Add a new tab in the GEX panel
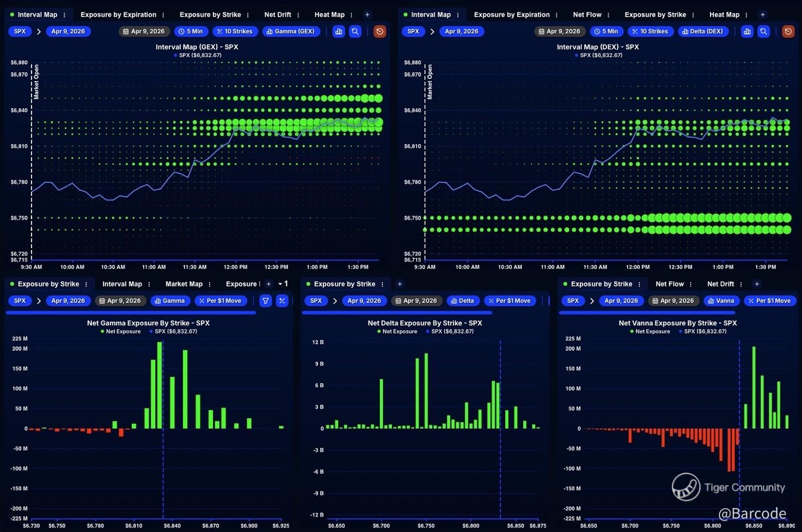 368,15
